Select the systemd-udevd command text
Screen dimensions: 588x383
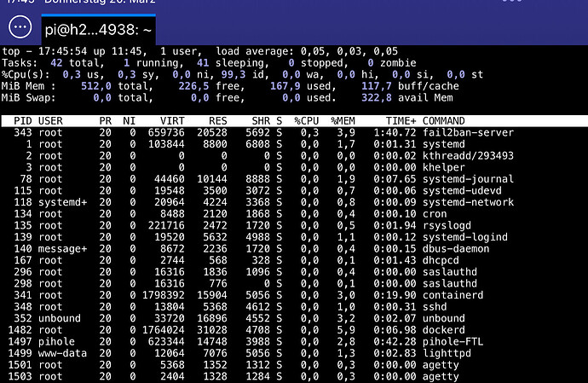tap(462, 191)
